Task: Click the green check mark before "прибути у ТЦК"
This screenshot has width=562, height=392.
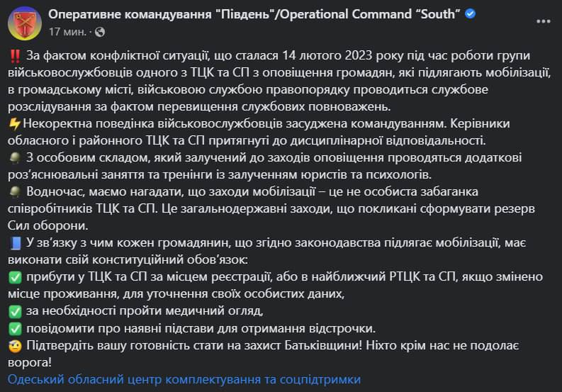Action: [15, 277]
